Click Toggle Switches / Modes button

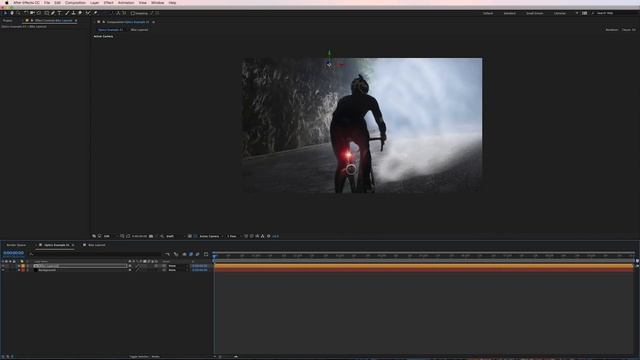[x=145, y=356]
